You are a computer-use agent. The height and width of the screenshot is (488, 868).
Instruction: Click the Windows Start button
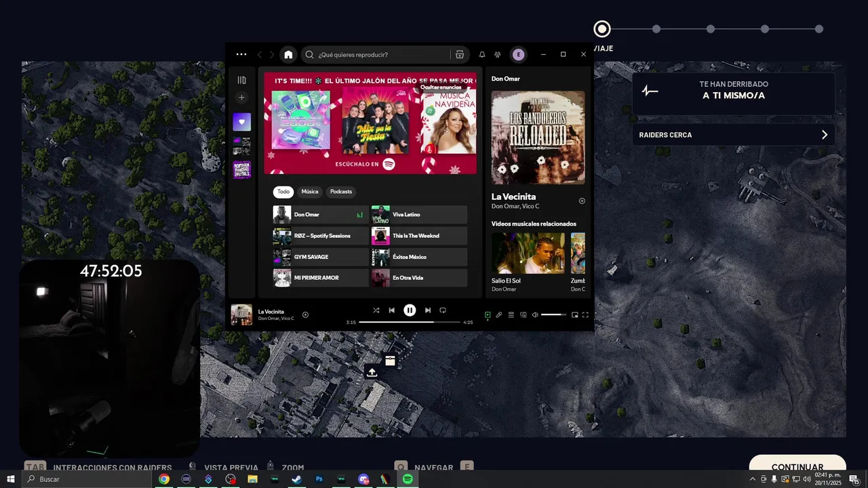pos(11,479)
